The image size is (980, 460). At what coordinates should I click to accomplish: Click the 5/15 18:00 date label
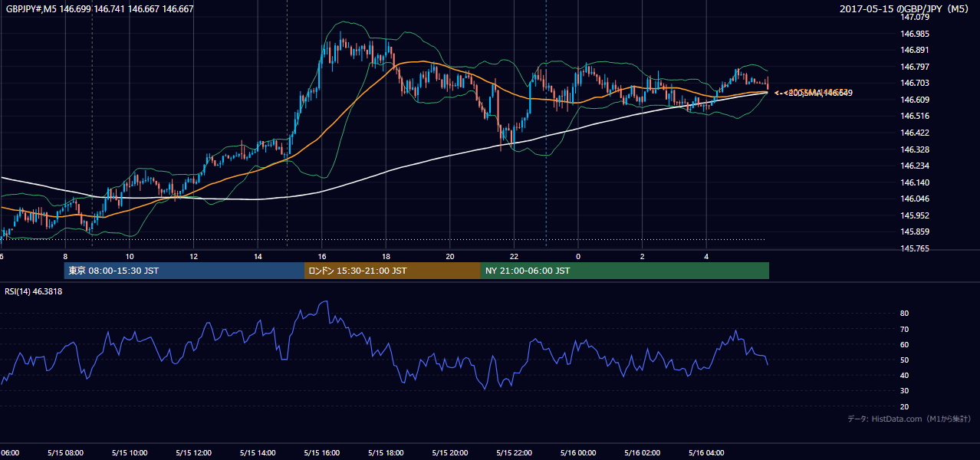386,453
